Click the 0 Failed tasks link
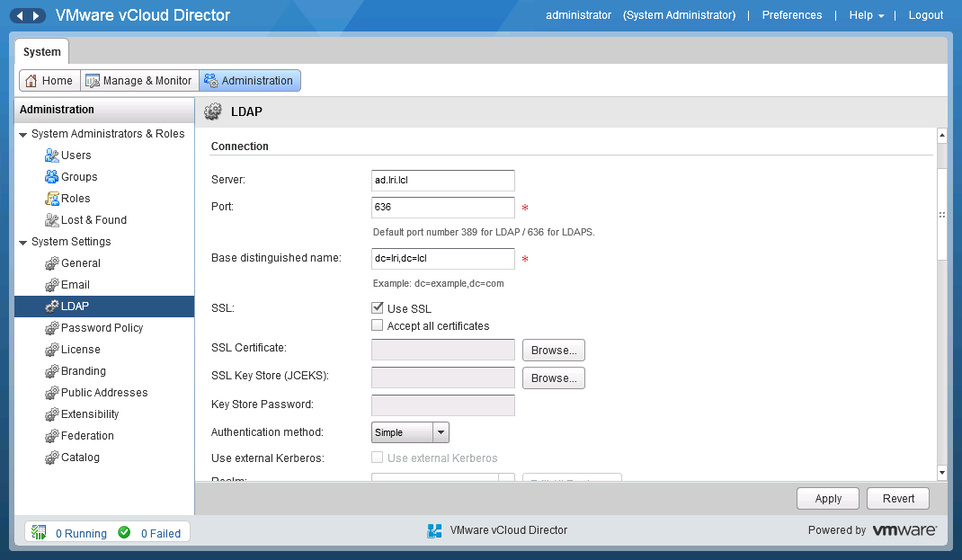 (161, 534)
